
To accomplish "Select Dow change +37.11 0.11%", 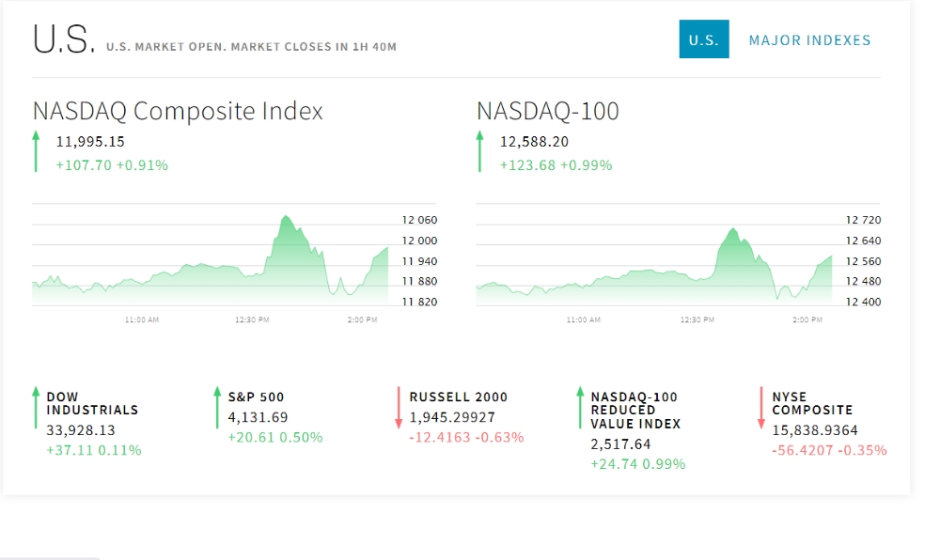I will coord(94,450).
